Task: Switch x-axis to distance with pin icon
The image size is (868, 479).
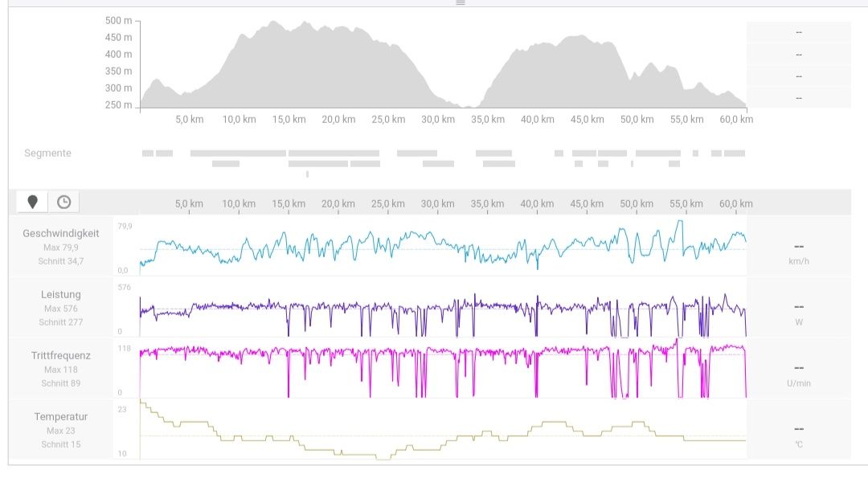Action: pos(33,202)
